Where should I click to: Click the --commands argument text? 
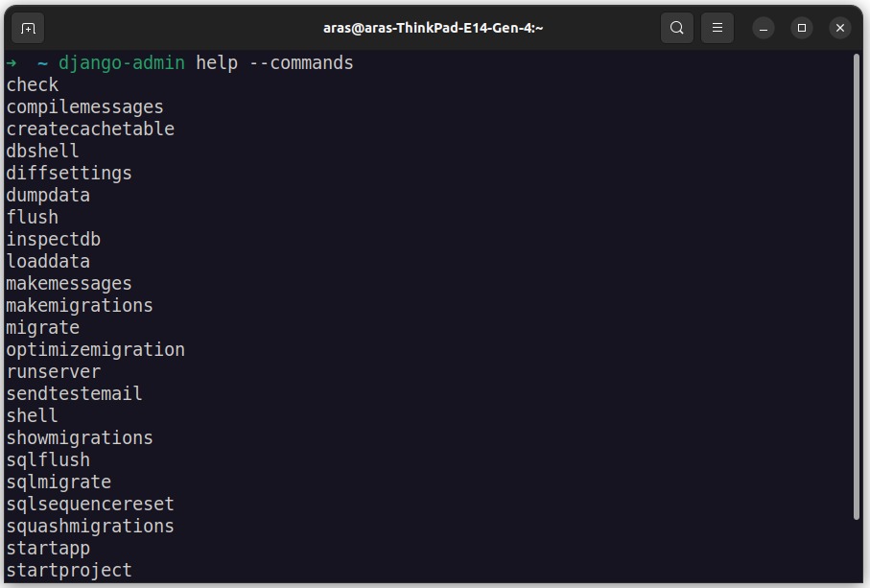[x=301, y=63]
